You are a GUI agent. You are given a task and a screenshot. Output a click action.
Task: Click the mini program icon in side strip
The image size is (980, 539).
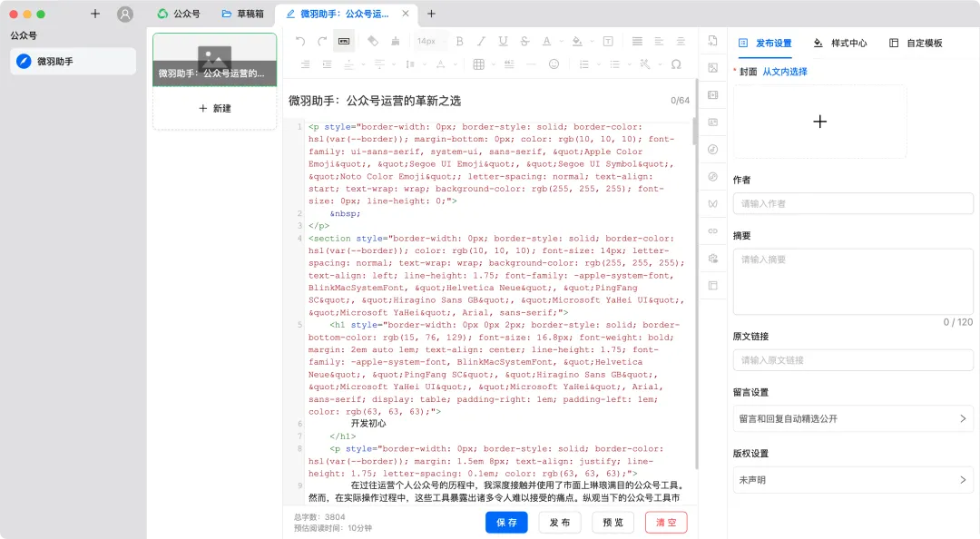point(712,176)
